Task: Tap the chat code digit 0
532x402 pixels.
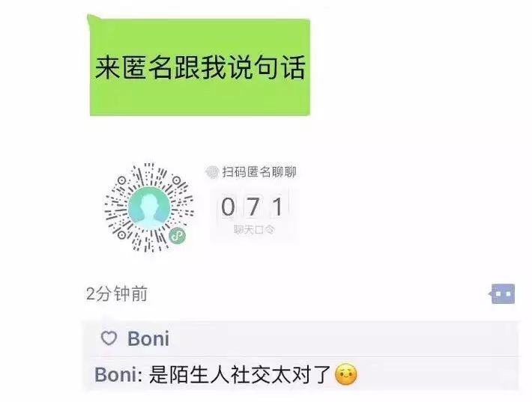Action: click(228, 207)
